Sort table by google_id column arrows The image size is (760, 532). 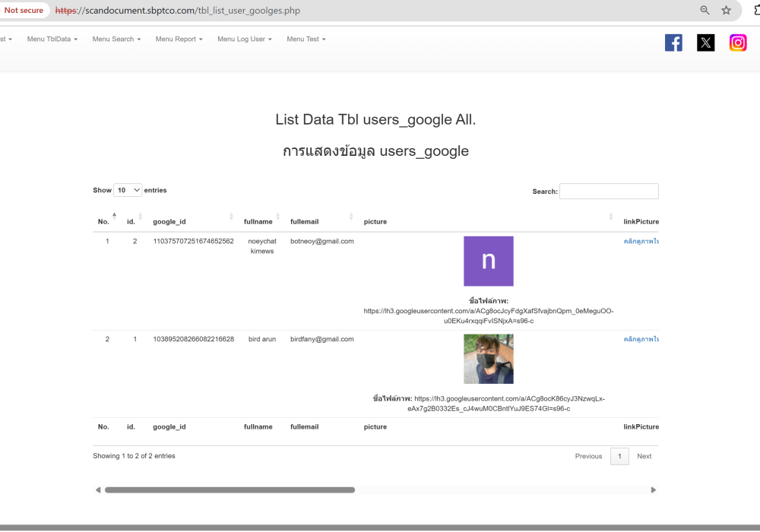pyautogui.click(x=232, y=217)
